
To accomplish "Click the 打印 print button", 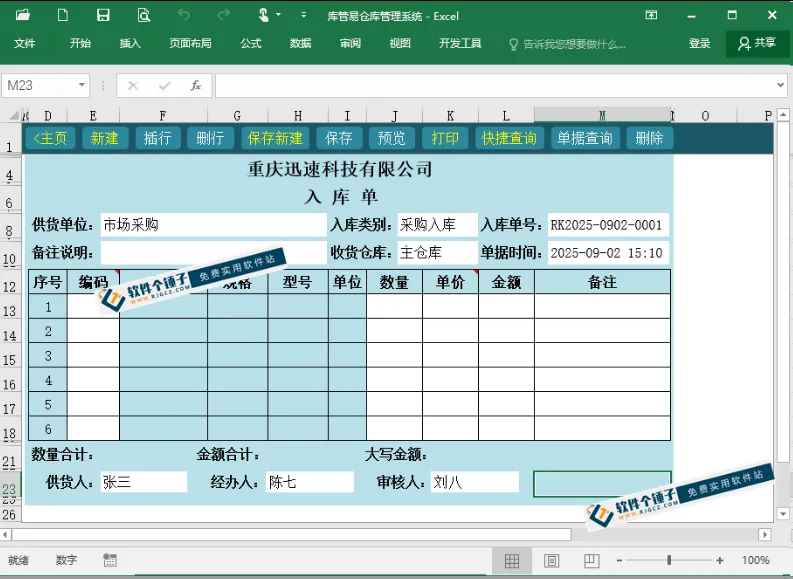I will coord(445,138).
